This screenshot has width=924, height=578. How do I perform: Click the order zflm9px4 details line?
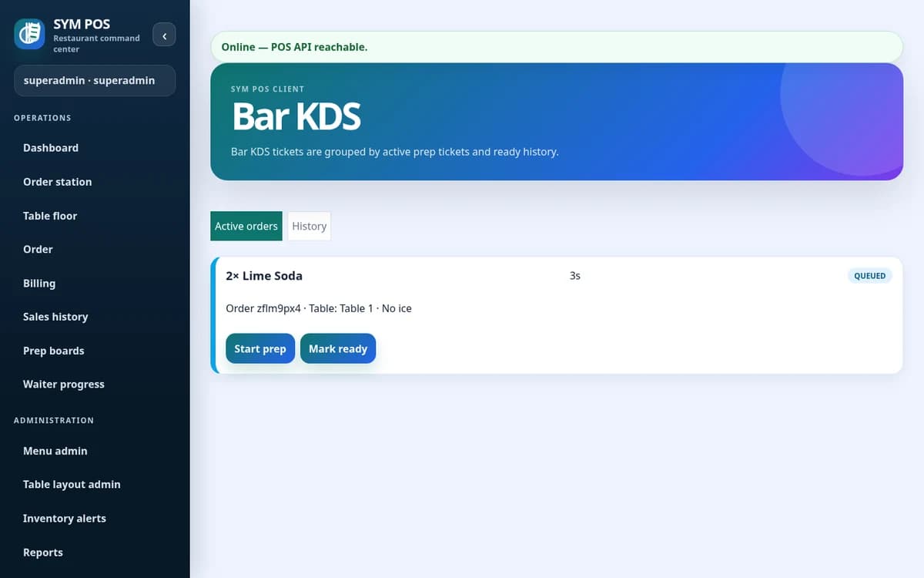319,308
